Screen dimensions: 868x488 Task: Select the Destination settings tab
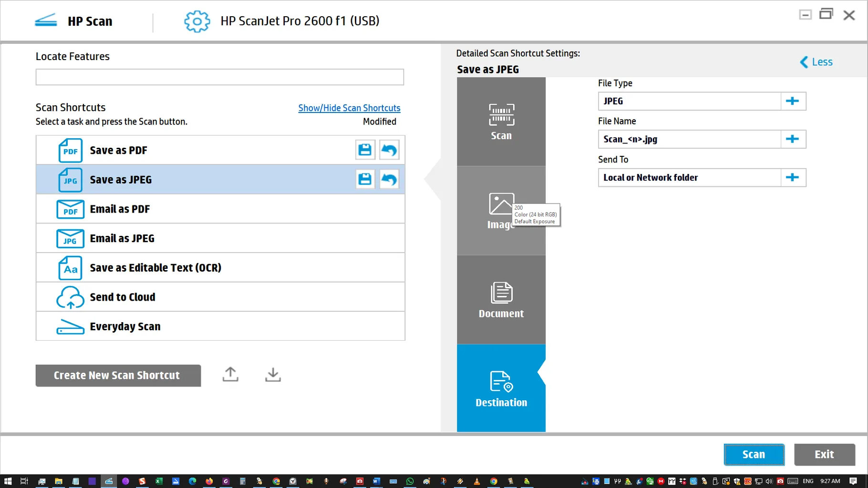(501, 388)
